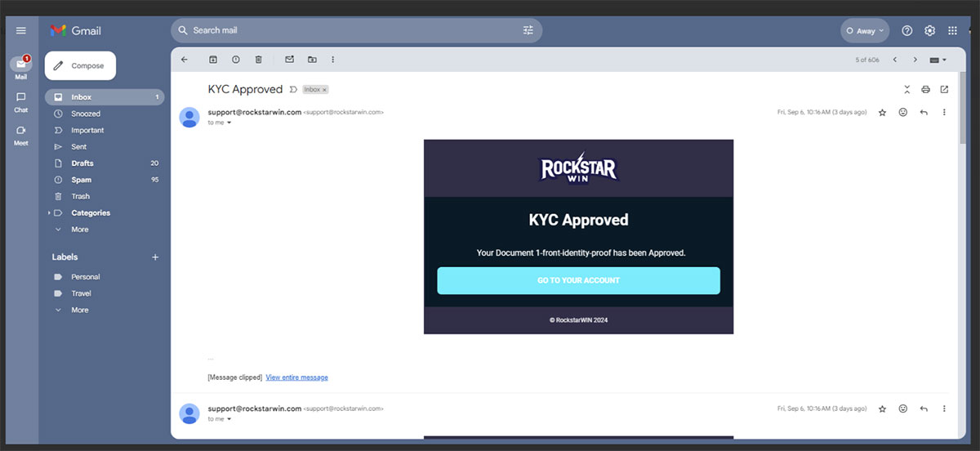Archive this conversation
980x451 pixels.
213,60
